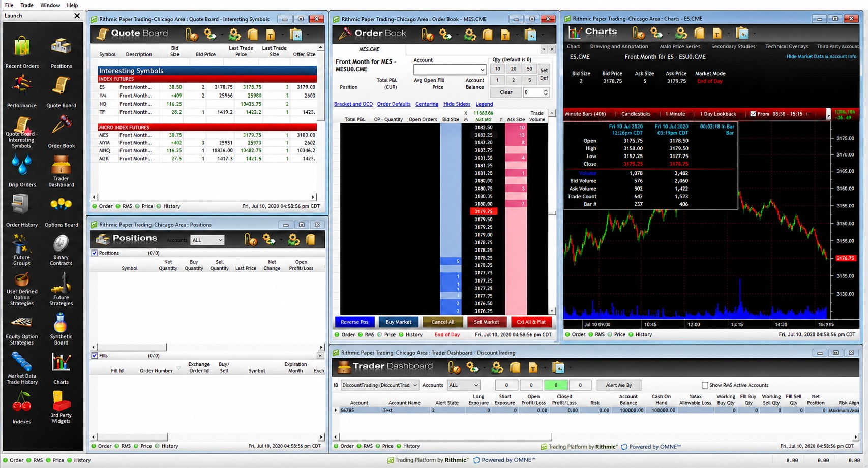Open Quote Board from Launch panel
This screenshot has height=468, width=868.
(61, 91)
